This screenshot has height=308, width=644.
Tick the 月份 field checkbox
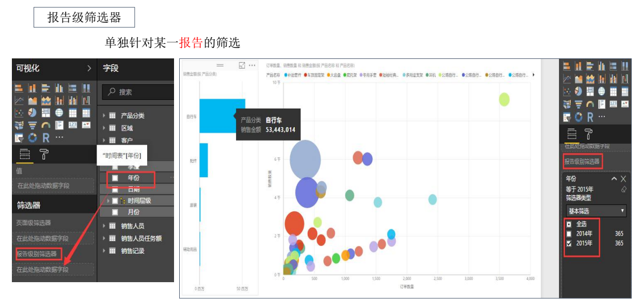click(x=116, y=212)
